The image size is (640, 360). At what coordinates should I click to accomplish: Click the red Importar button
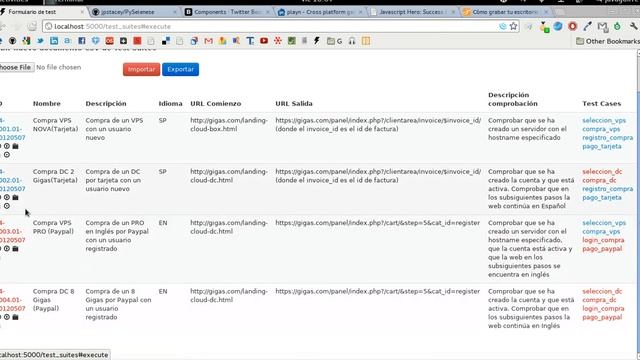pyautogui.click(x=141, y=69)
